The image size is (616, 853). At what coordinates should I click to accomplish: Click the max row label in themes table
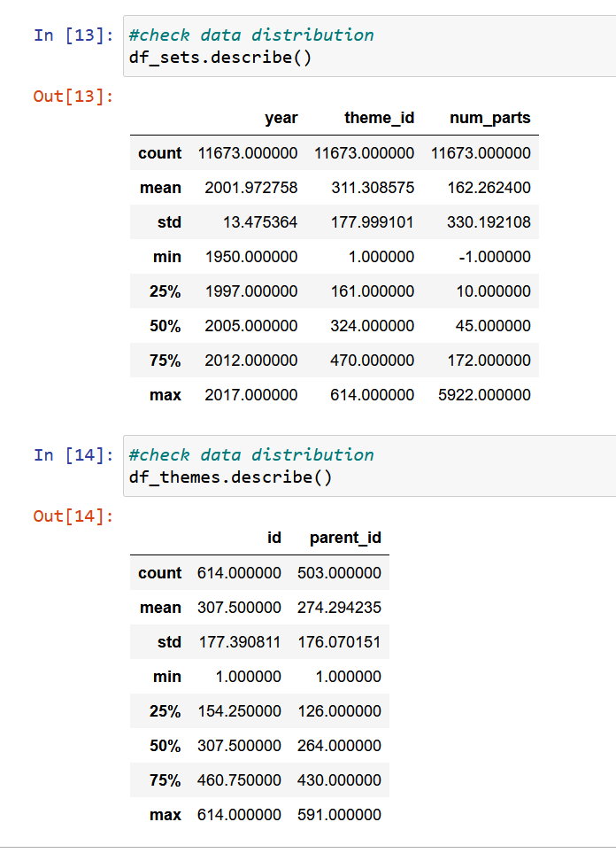pos(166,814)
